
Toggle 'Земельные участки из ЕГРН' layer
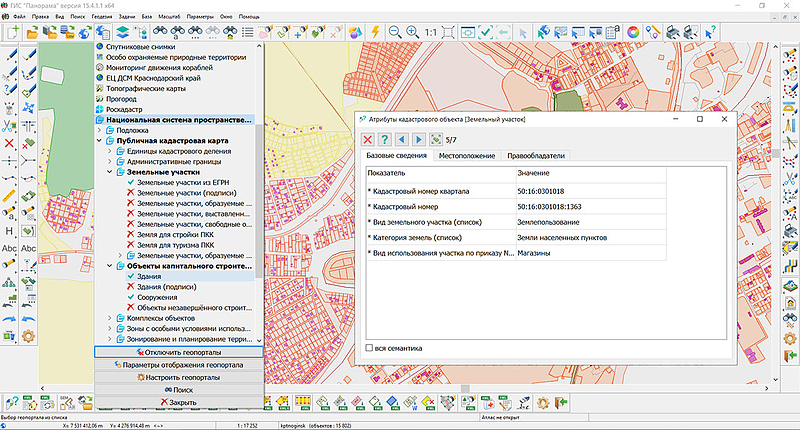(x=130, y=183)
